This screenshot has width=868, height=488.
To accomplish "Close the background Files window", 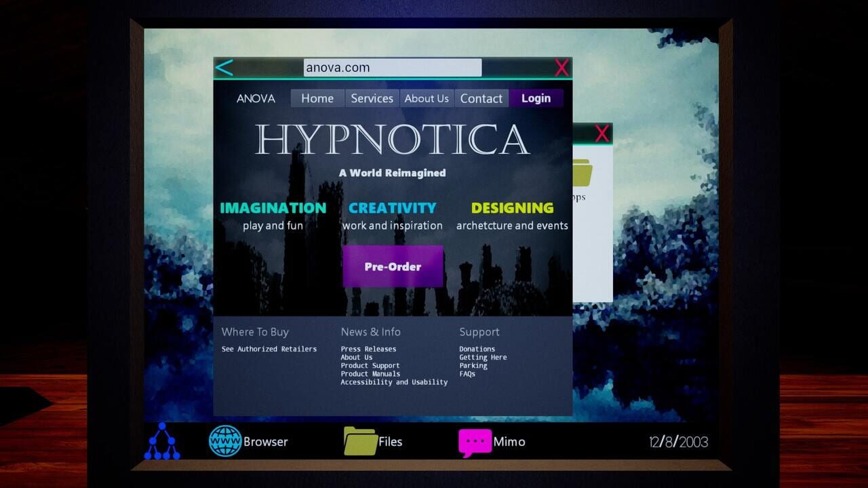I will point(601,134).
